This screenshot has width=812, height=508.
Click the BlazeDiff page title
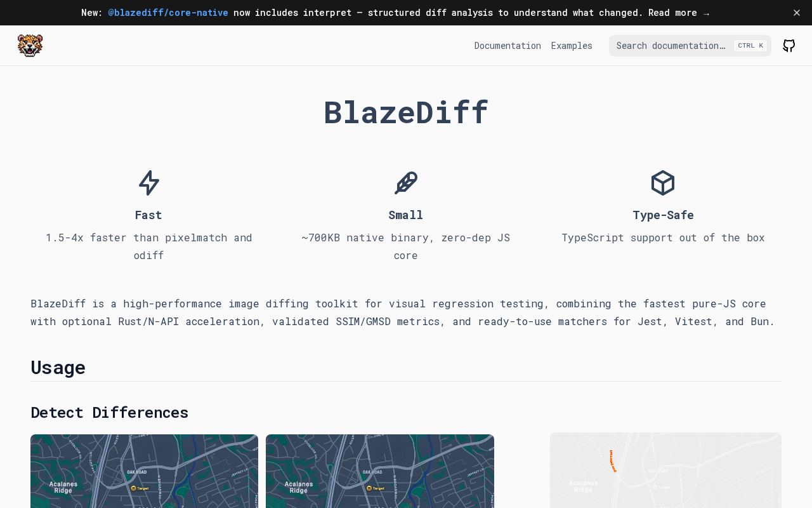click(x=406, y=112)
